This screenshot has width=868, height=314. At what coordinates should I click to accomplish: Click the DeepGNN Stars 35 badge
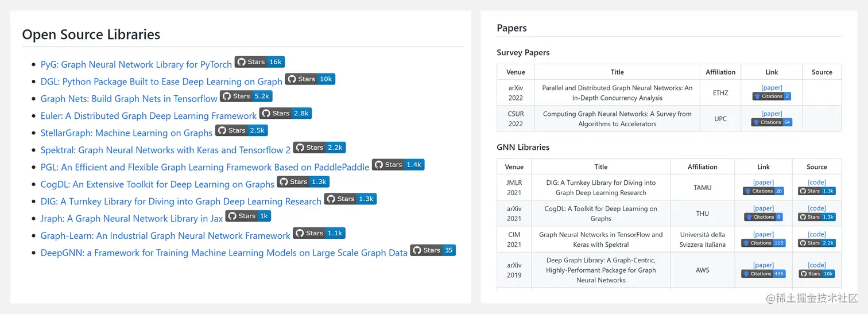tap(433, 250)
